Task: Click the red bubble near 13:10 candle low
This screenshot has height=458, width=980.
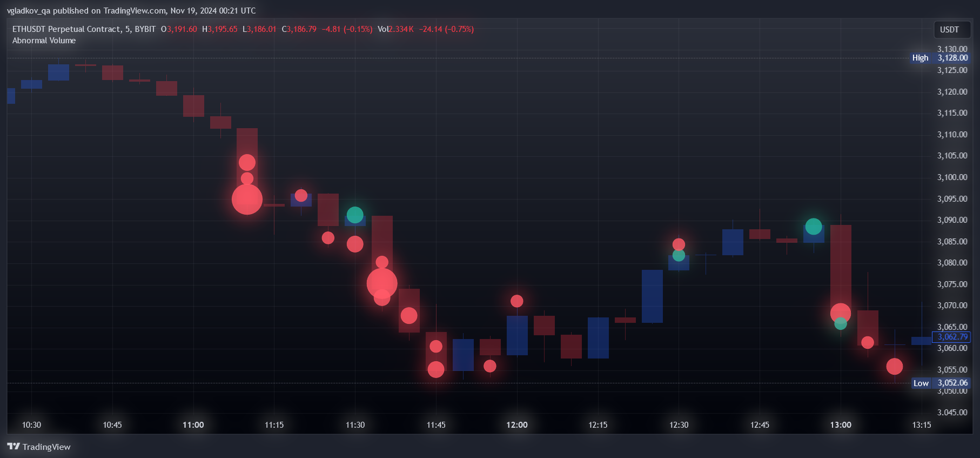Action: tap(895, 367)
